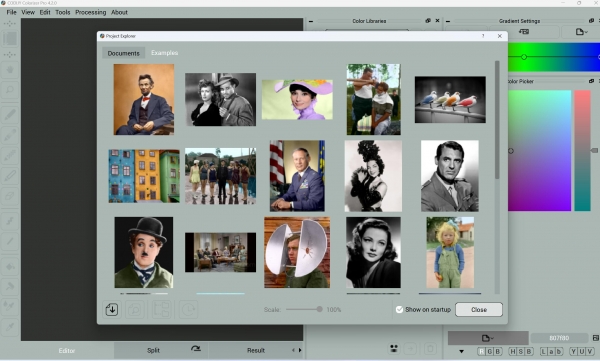Click the rotate arrow icon next to Split
The width and height of the screenshot is (600, 361).
pos(196,348)
